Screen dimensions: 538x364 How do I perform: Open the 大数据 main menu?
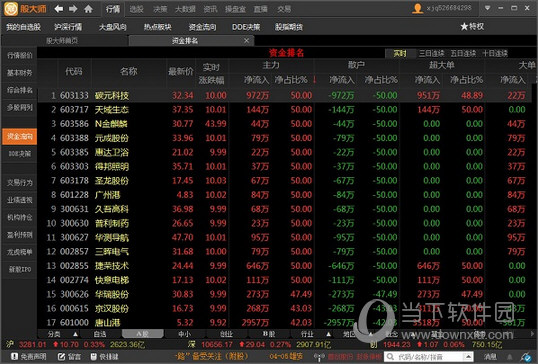click(x=185, y=9)
